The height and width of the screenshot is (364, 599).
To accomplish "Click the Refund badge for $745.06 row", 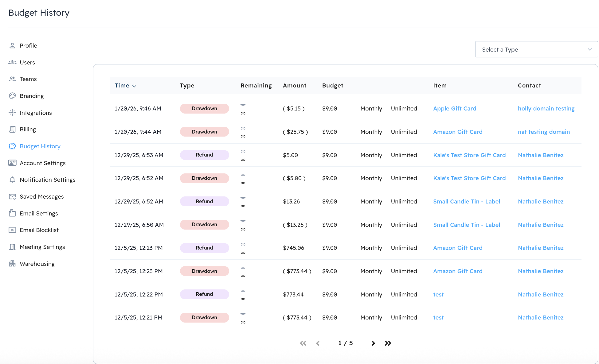I will (x=204, y=248).
